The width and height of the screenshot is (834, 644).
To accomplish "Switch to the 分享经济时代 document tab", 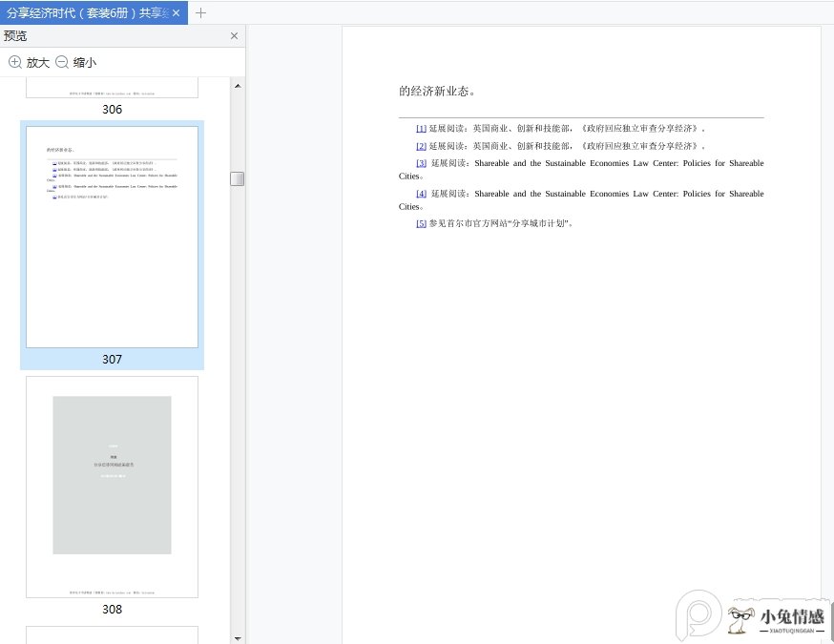I will tap(94, 12).
